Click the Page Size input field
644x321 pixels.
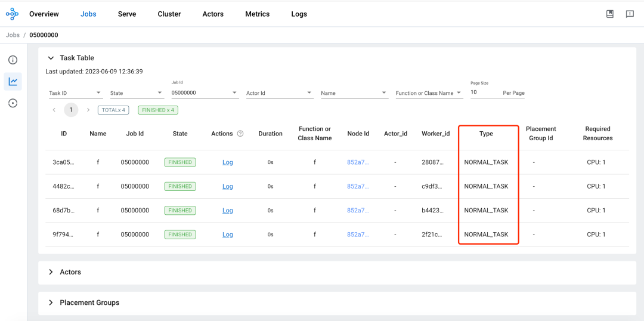485,93
